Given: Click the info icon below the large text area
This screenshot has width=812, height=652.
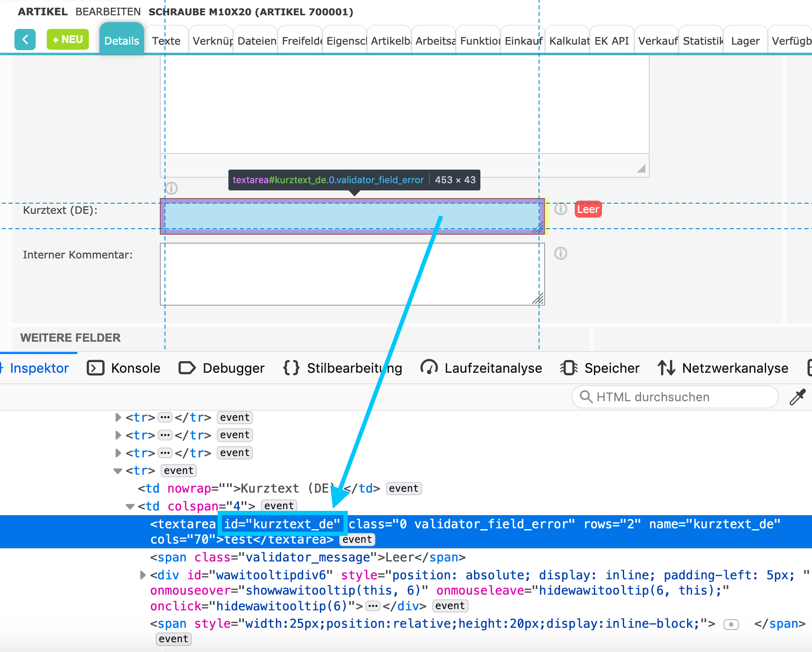Looking at the screenshot, I should point(171,188).
